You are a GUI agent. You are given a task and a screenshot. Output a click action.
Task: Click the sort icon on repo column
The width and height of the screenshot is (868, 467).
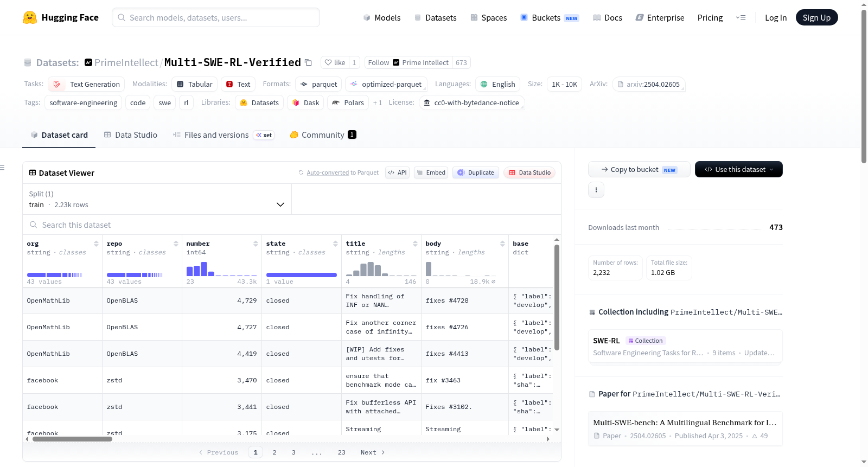176,244
